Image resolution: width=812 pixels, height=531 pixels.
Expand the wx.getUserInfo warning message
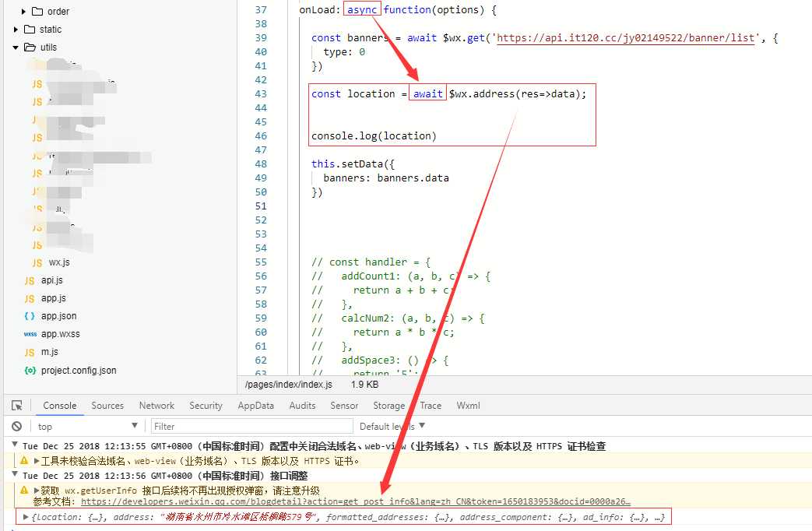click(37, 490)
